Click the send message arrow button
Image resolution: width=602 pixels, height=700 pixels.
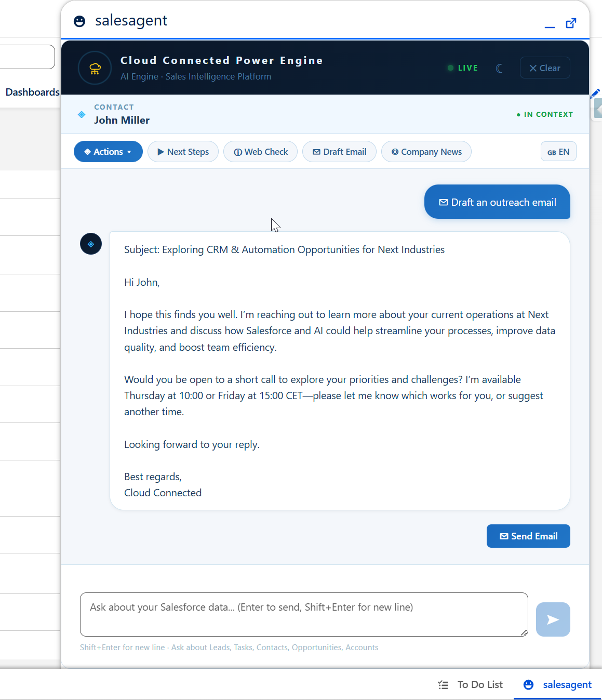pyautogui.click(x=553, y=619)
